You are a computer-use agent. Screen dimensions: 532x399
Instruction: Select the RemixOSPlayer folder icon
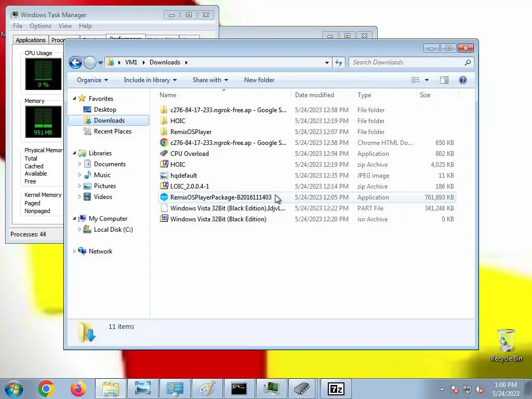point(164,131)
